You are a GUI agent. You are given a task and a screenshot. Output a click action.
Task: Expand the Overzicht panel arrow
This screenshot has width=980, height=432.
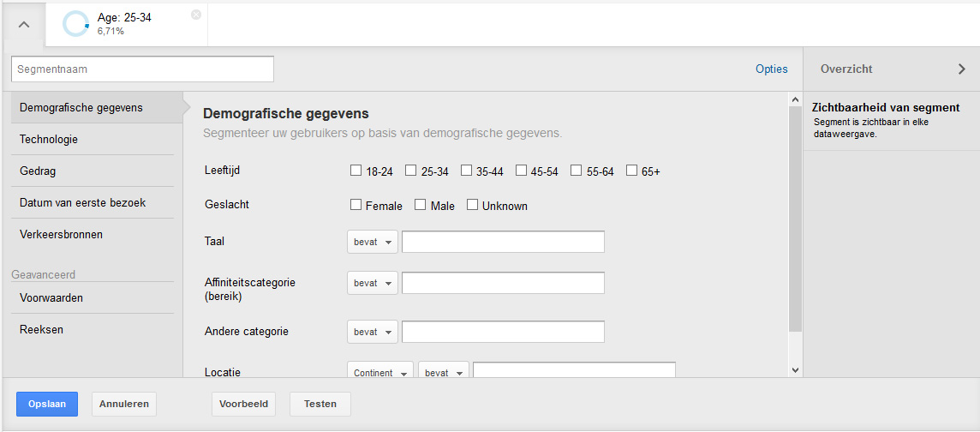[961, 69]
